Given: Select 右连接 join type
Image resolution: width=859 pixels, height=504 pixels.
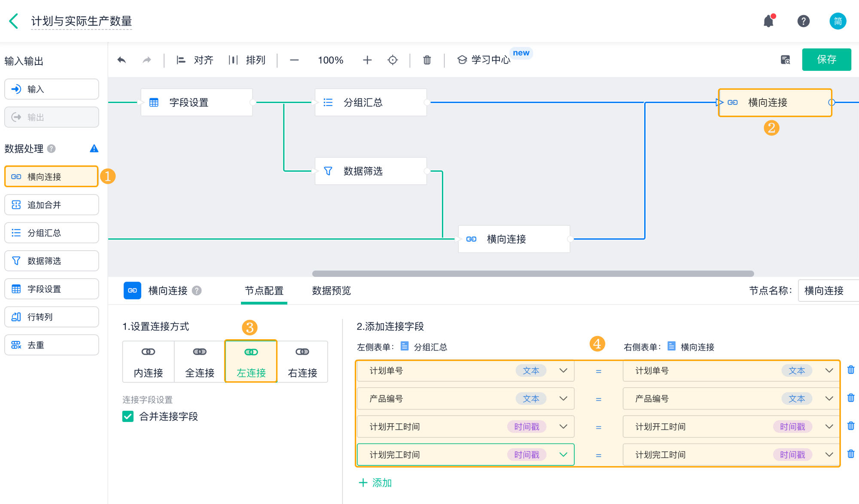Looking at the screenshot, I should (302, 361).
